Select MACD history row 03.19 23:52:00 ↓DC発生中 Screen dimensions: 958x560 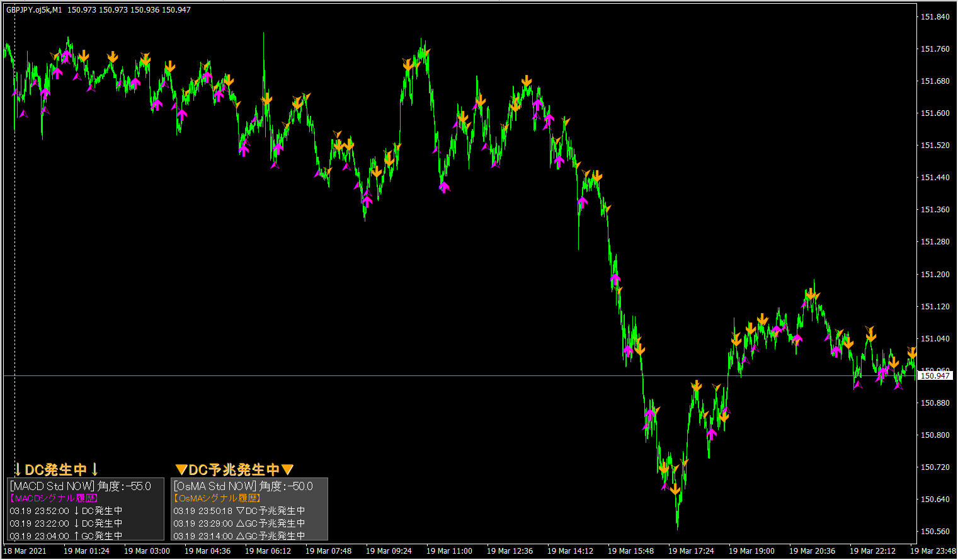click(66, 511)
